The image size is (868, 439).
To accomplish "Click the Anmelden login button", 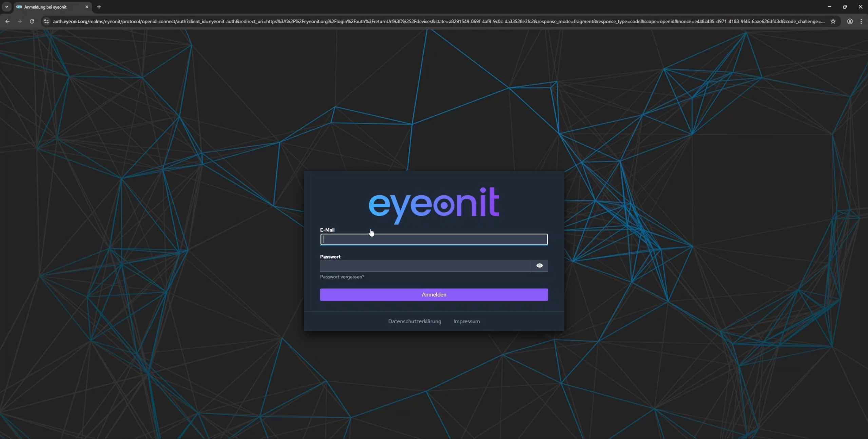I will 433,294.
